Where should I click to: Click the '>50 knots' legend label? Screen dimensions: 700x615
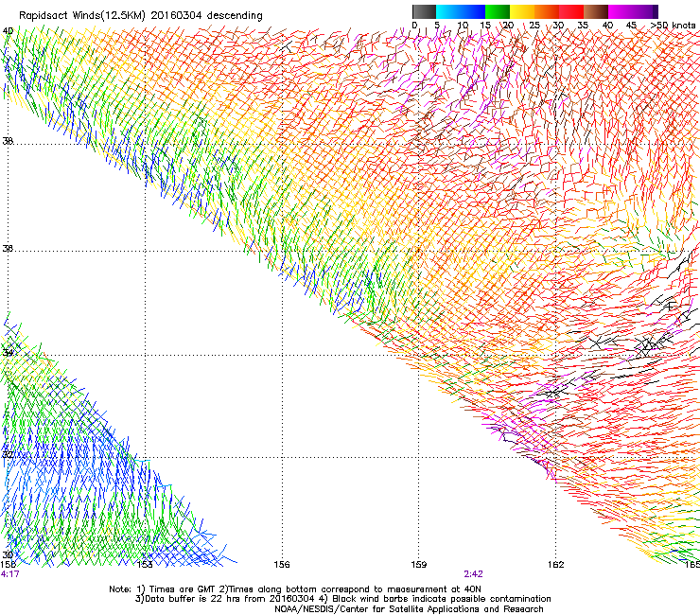(673, 26)
